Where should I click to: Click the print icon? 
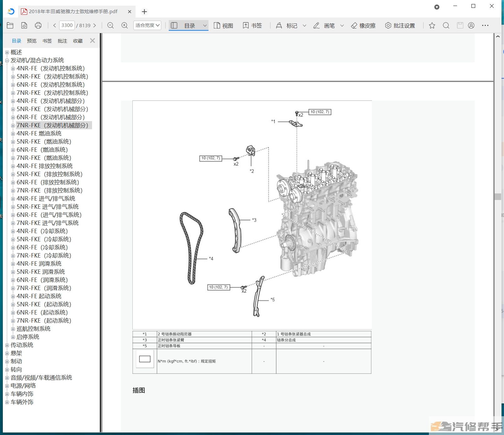(x=38, y=26)
